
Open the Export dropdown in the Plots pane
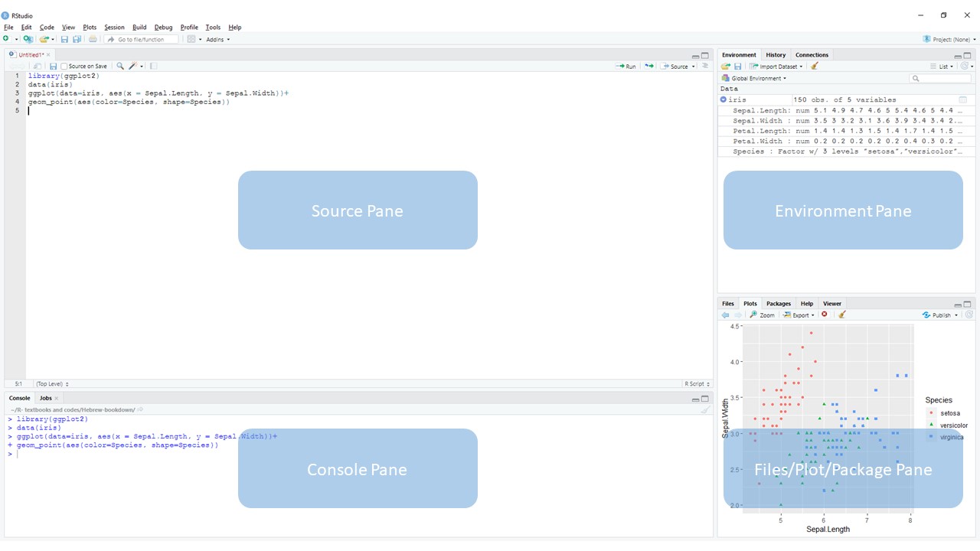pos(799,315)
